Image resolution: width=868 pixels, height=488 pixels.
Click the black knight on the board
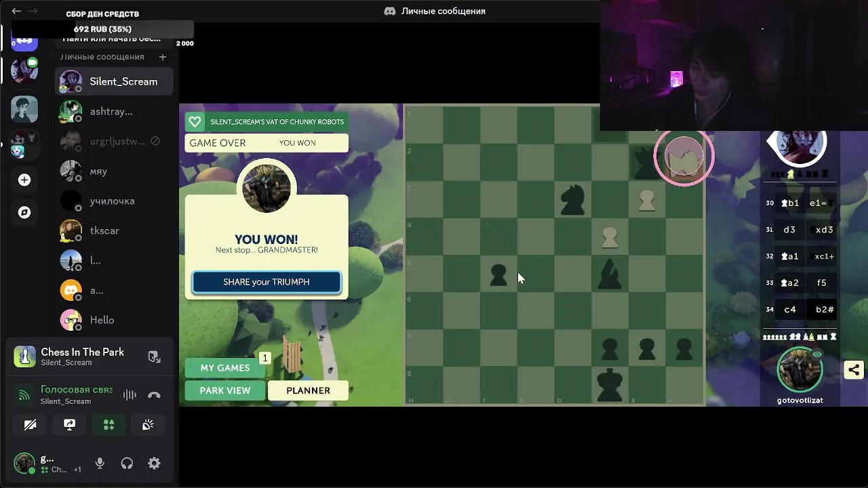point(573,200)
